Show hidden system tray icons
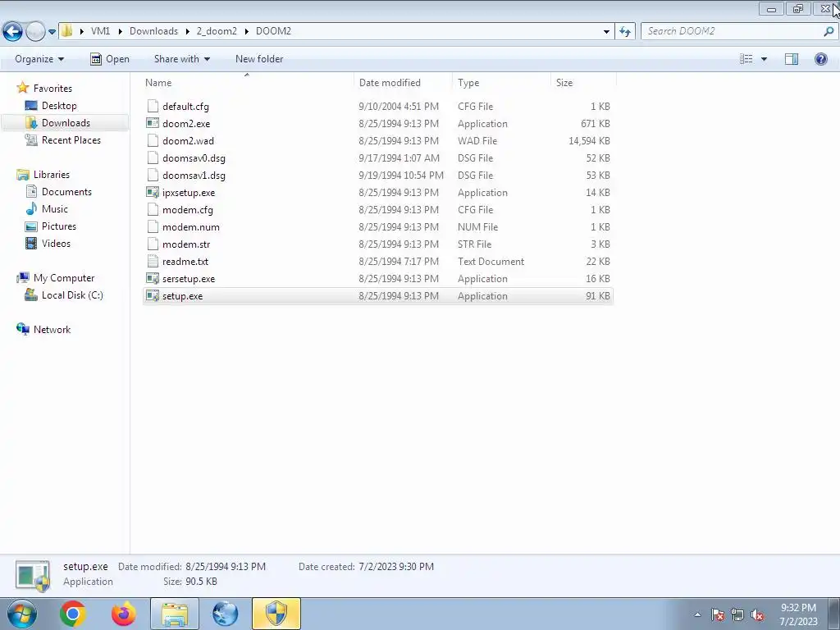Viewport: 840px width, 630px height. (697, 614)
